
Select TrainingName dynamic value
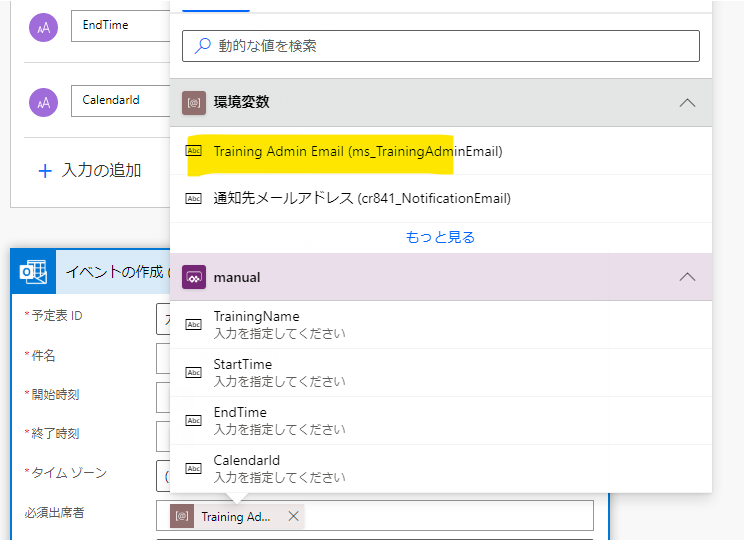point(441,325)
